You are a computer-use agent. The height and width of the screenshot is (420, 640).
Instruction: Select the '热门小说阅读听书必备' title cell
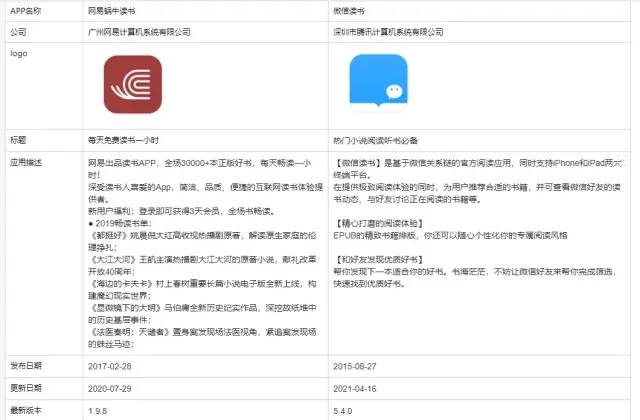click(376, 140)
